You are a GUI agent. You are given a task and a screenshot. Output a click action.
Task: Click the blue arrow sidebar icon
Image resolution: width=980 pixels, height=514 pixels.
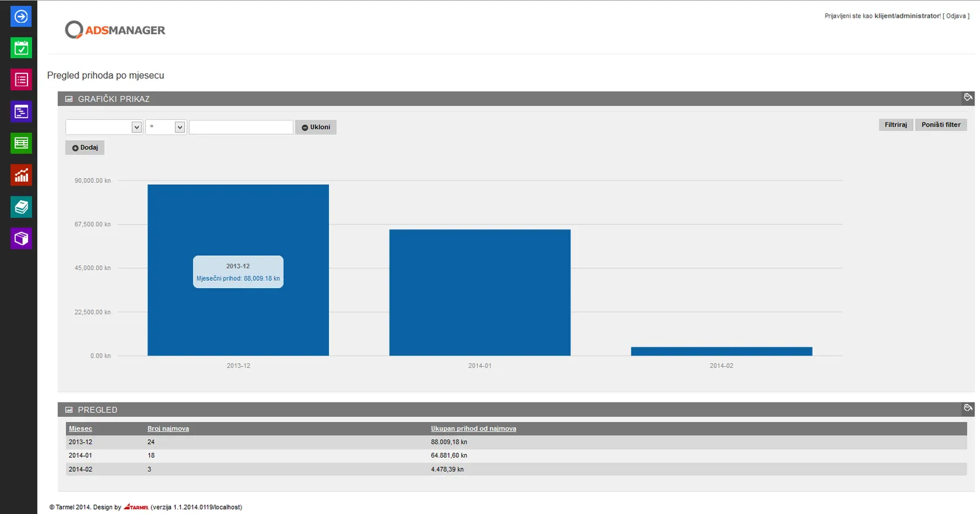click(x=21, y=17)
